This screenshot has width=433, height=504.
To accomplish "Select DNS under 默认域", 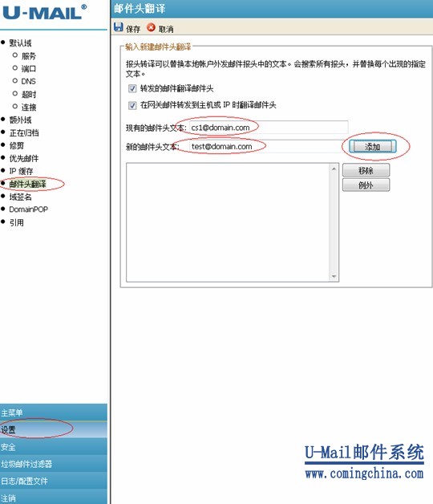I will pyautogui.click(x=28, y=81).
